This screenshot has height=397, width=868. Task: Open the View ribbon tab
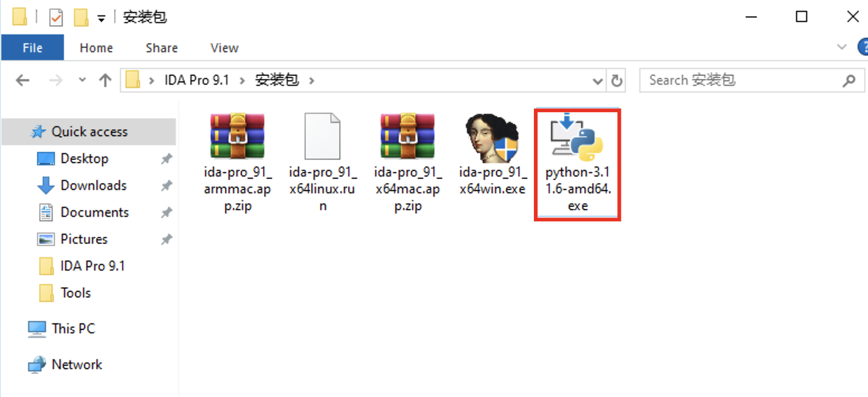click(x=224, y=48)
